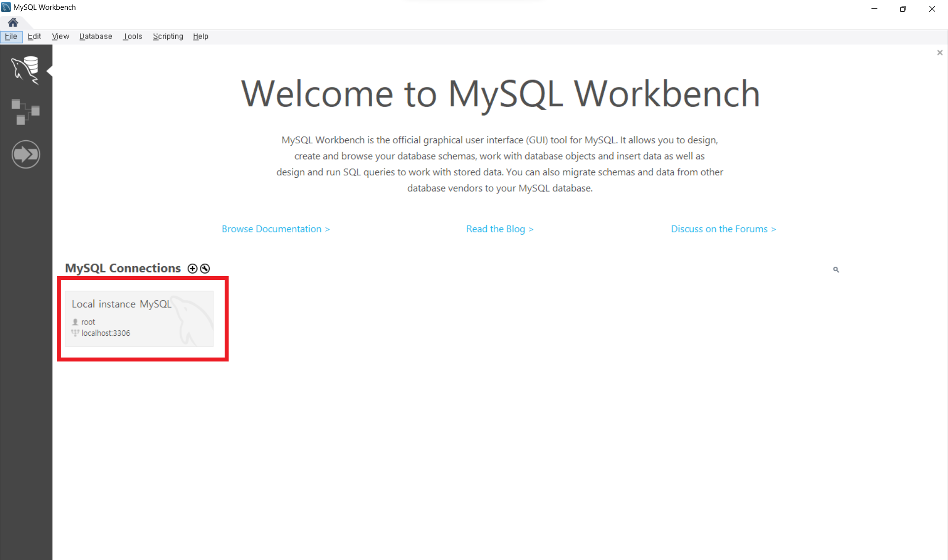Close the welcome panel with the X
The image size is (948, 560).
tap(940, 52)
